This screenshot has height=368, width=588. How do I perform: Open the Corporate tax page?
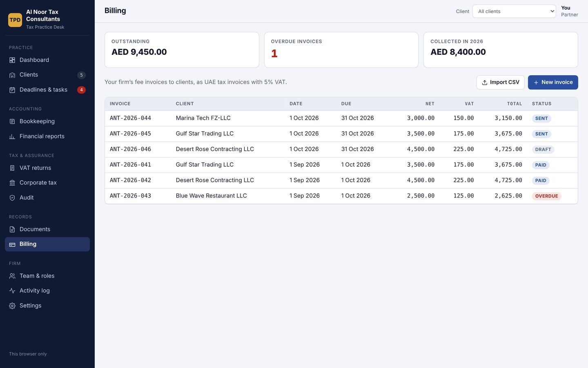(47, 183)
